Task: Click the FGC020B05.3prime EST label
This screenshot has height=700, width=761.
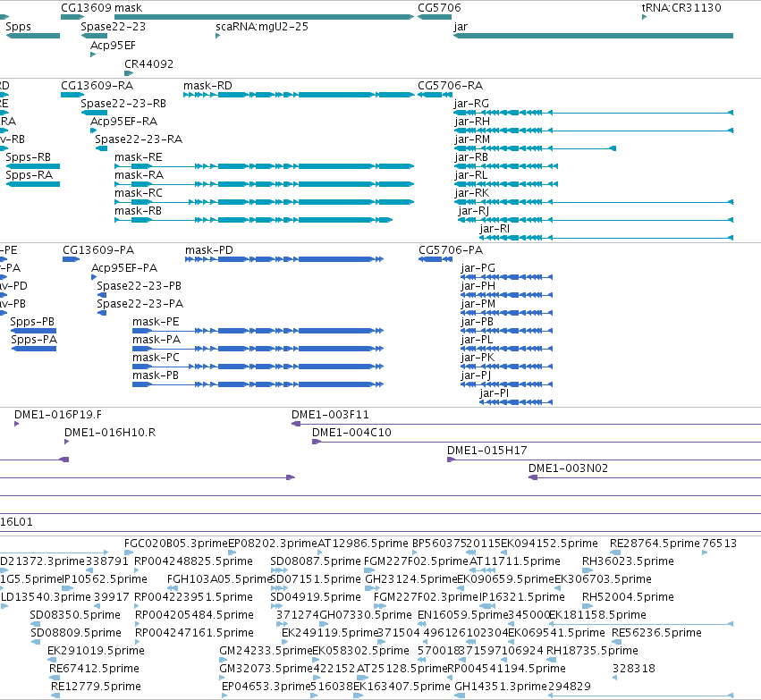Action: 175,544
